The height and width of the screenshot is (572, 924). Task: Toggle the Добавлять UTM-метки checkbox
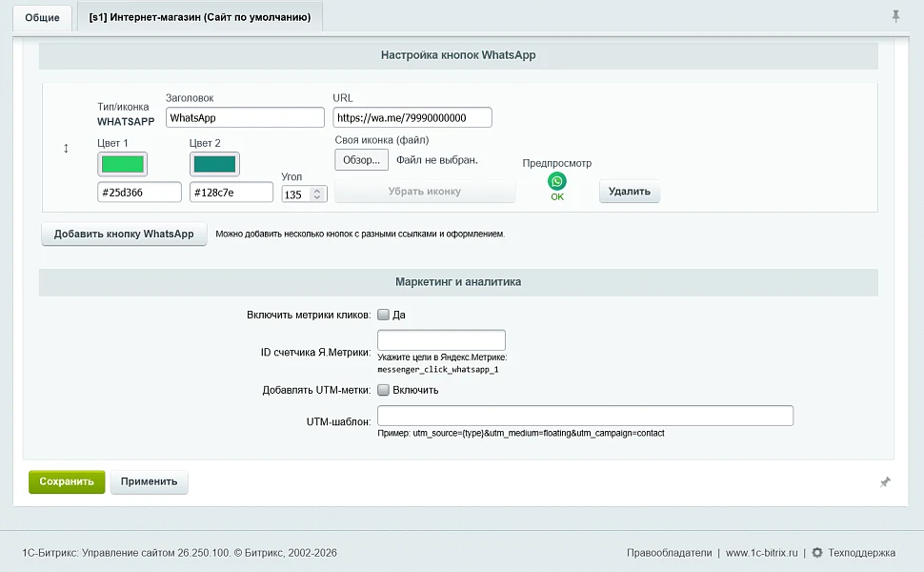(383, 390)
